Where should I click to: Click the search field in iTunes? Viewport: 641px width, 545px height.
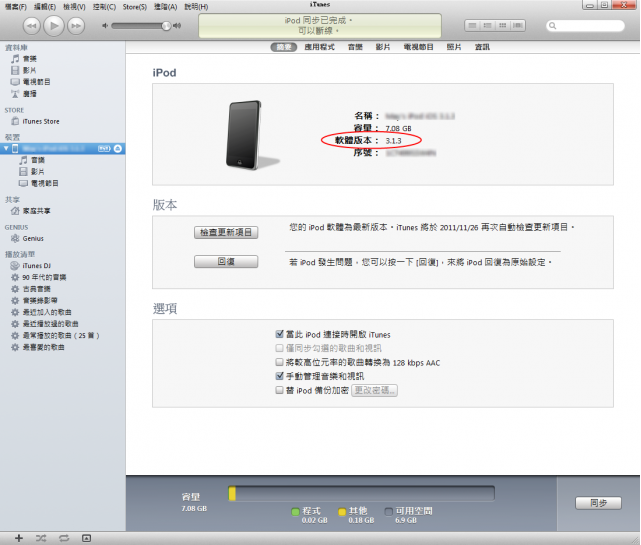pos(585,26)
